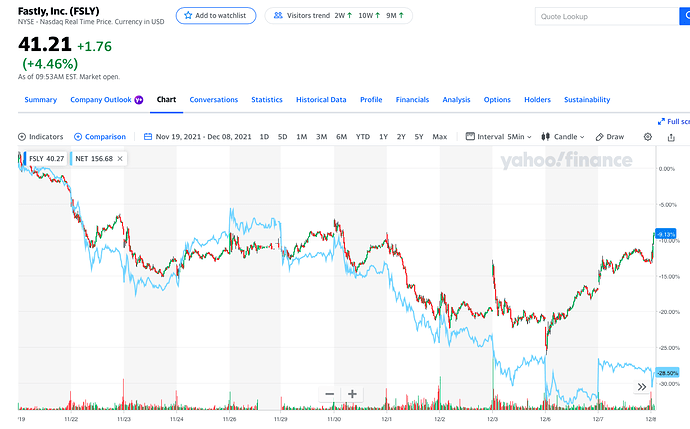
Task: Click the FSLY 40.27 legend label
Action: 47,158
